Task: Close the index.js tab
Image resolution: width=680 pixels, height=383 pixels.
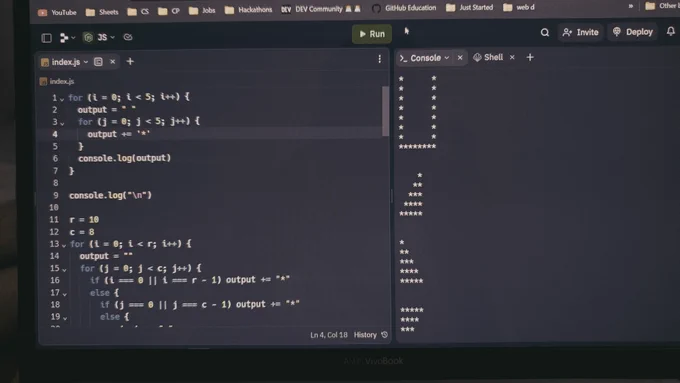Action: click(113, 62)
